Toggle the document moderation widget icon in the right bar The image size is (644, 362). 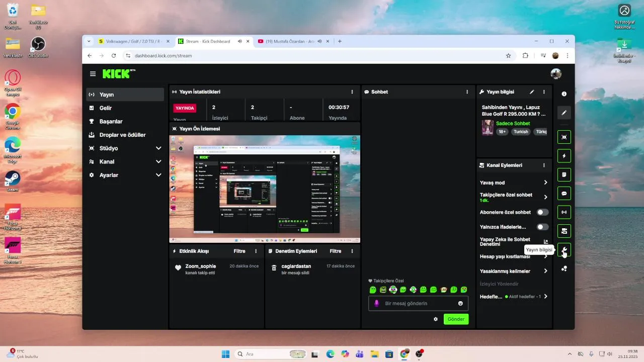tap(564, 174)
